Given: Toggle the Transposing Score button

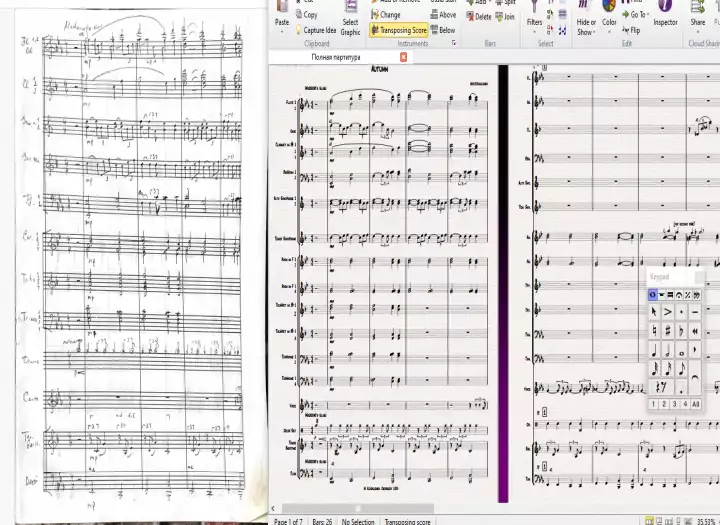Looking at the screenshot, I should click(x=398, y=31).
